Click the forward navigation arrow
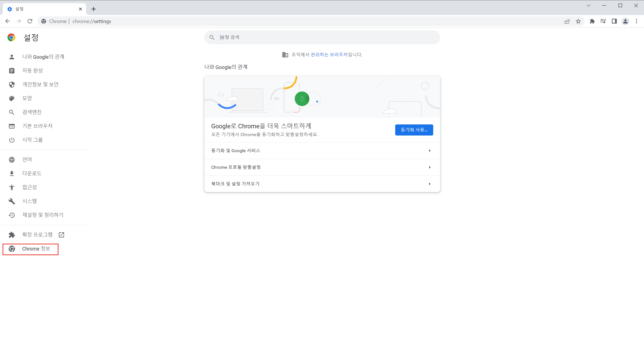 [19, 21]
